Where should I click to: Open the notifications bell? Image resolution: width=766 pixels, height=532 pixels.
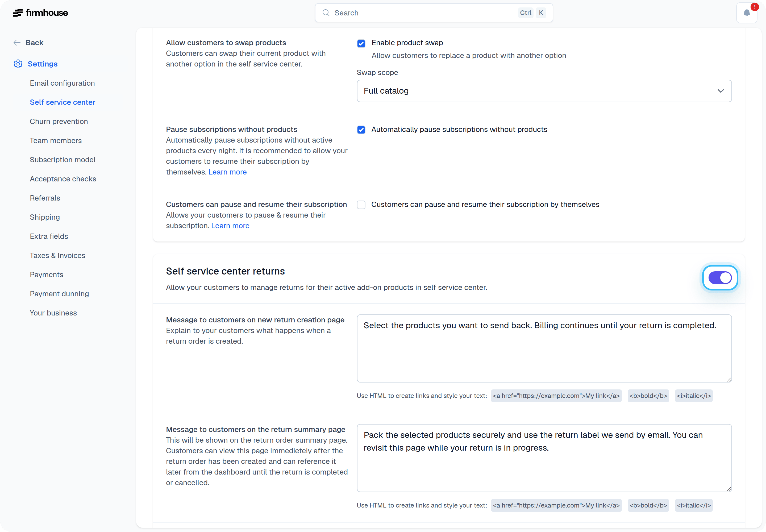[747, 13]
